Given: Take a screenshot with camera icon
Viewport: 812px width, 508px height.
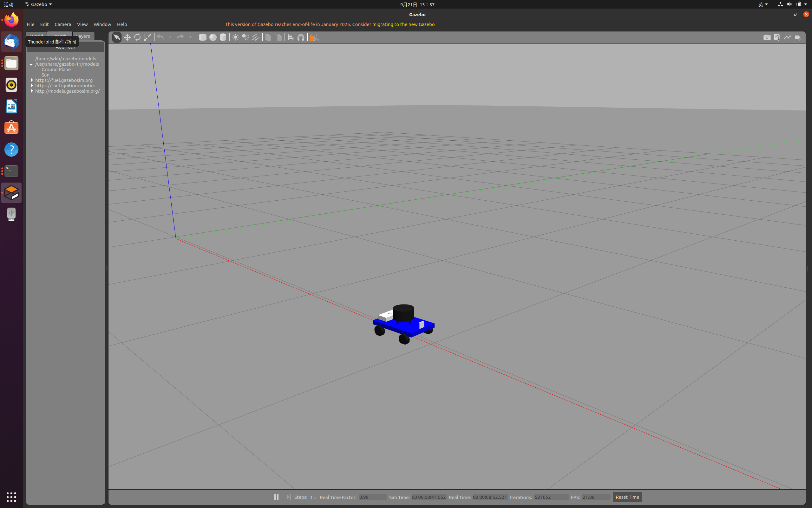Looking at the screenshot, I should point(767,37).
